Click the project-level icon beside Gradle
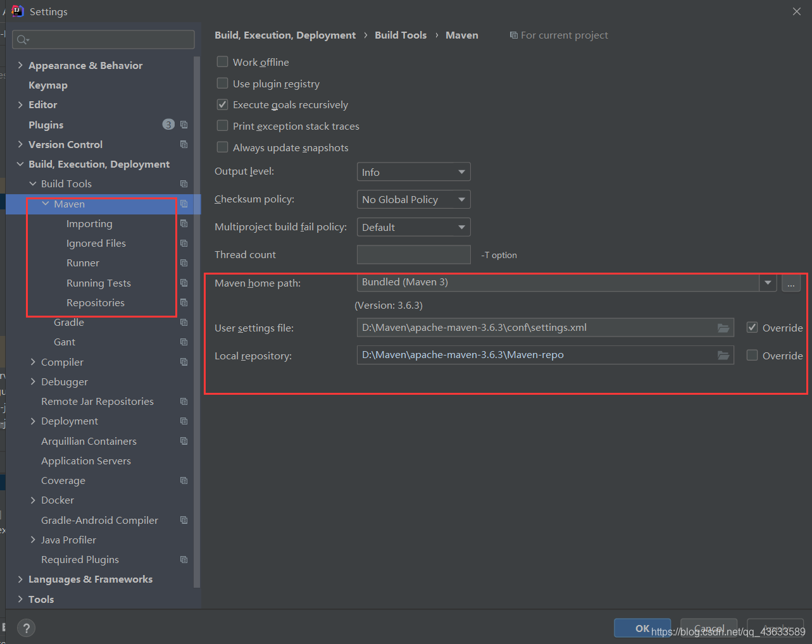Viewport: 812px width, 644px height. coord(184,322)
